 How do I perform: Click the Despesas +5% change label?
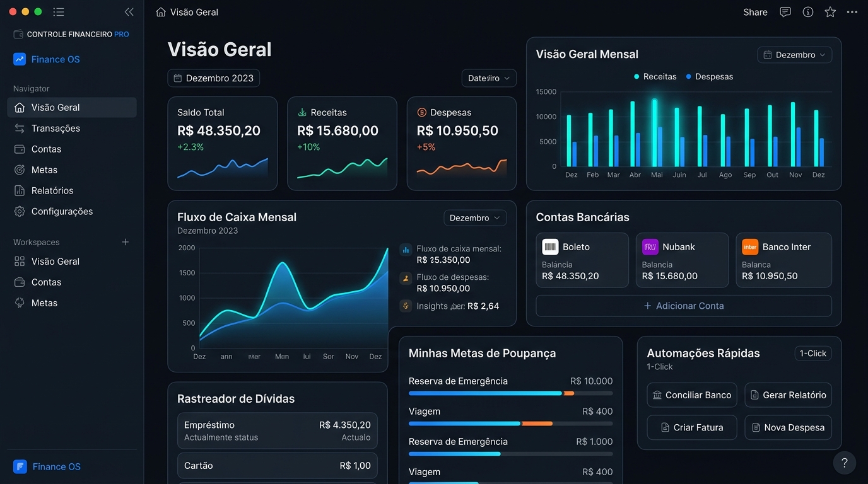(426, 147)
